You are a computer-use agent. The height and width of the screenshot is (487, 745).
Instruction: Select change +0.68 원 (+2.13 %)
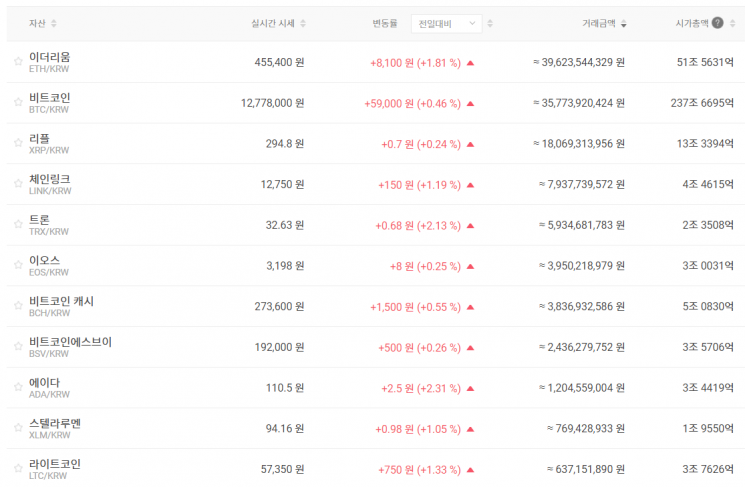(418, 226)
